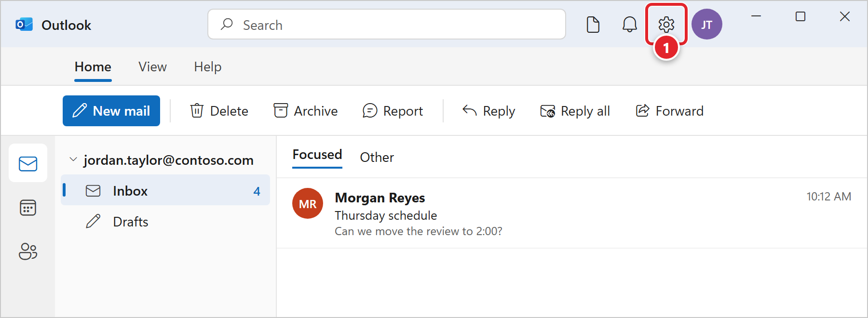Maximize the Outlook window
The width and height of the screenshot is (868, 318).
800,16
